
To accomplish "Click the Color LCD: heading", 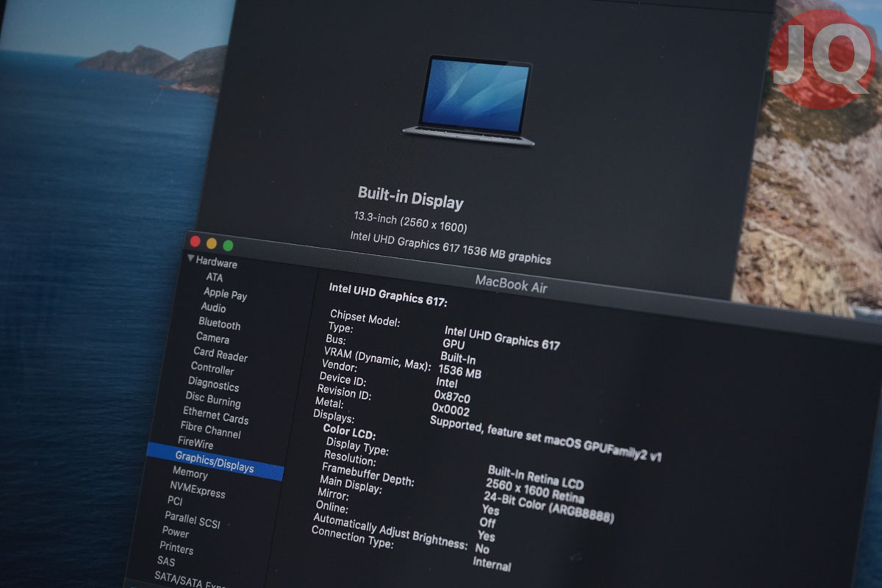I will [348, 431].
